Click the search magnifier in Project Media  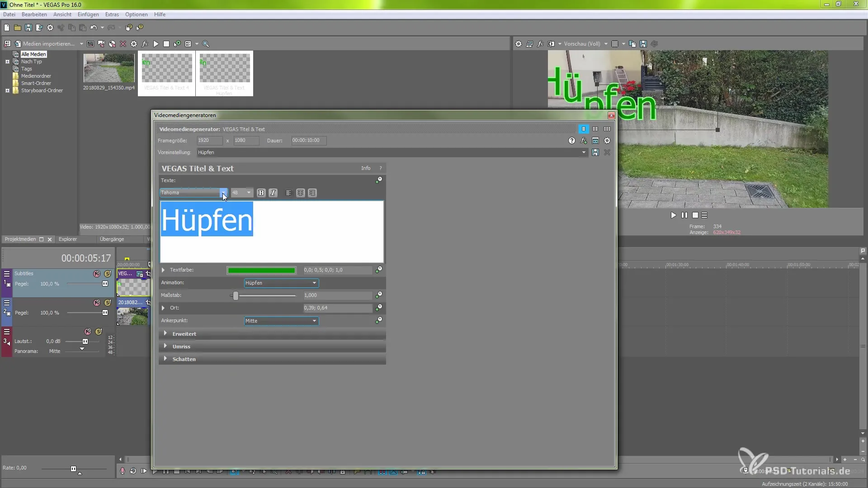[x=206, y=44]
